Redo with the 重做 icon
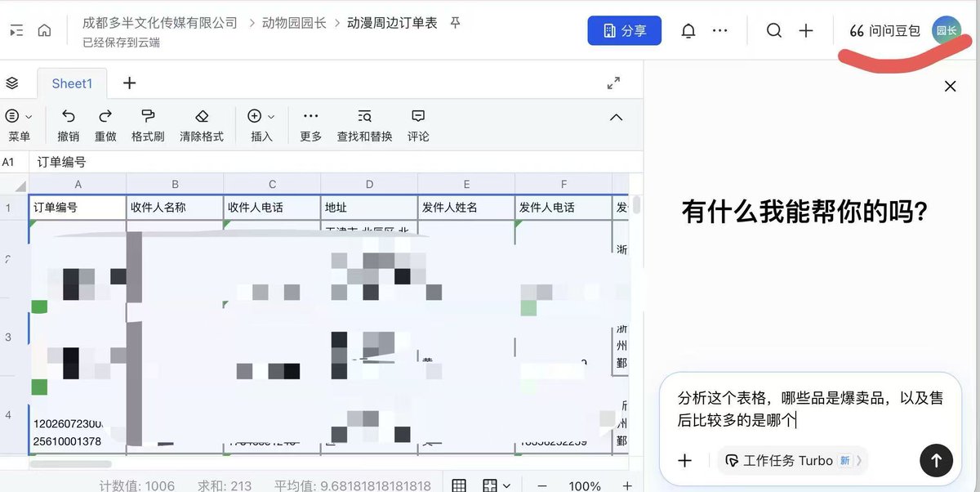980x492 pixels. click(105, 125)
